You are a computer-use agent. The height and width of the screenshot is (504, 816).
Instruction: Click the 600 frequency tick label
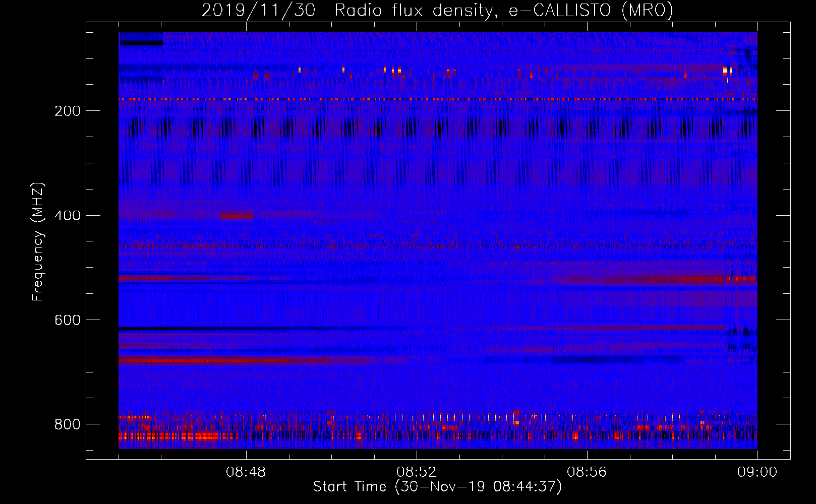[x=68, y=320]
